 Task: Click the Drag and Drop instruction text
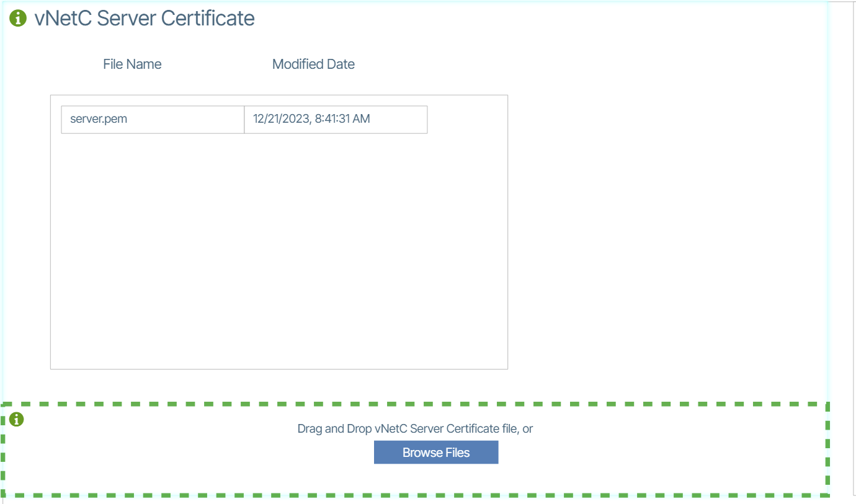tap(415, 428)
